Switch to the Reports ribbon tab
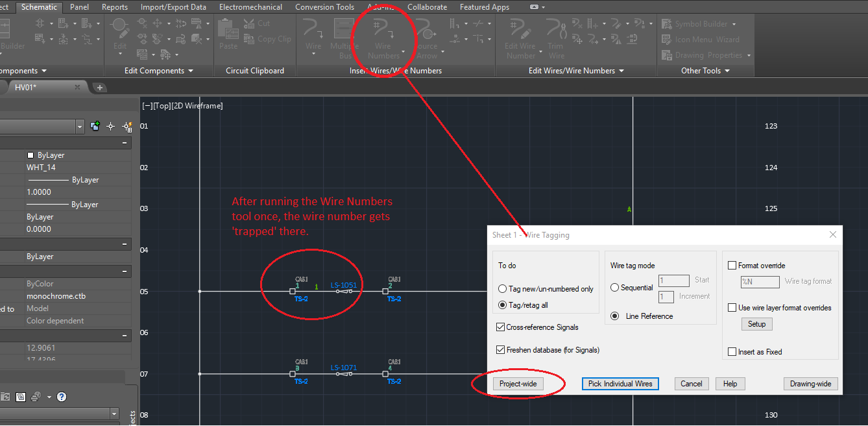 (x=115, y=7)
